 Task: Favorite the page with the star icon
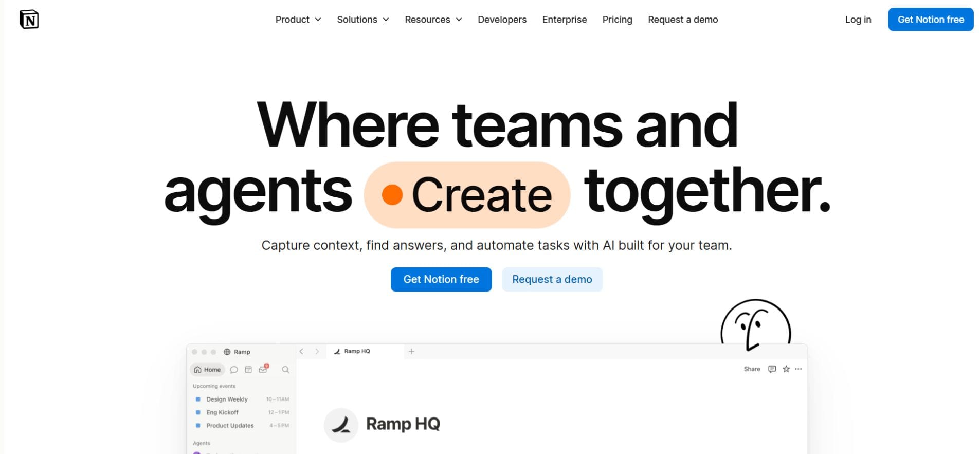click(x=786, y=369)
